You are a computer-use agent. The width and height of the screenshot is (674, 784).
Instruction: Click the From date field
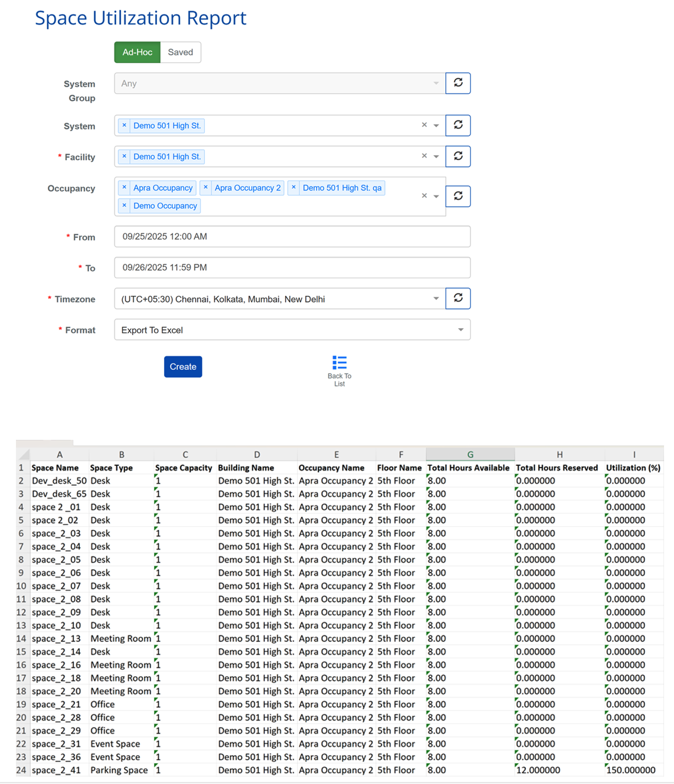click(292, 236)
